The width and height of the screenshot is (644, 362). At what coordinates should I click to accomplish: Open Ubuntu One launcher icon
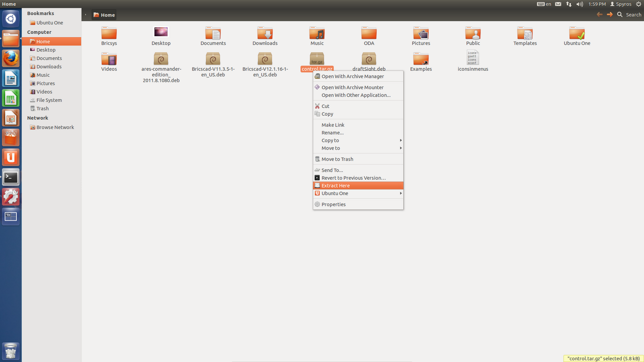pyautogui.click(x=11, y=157)
